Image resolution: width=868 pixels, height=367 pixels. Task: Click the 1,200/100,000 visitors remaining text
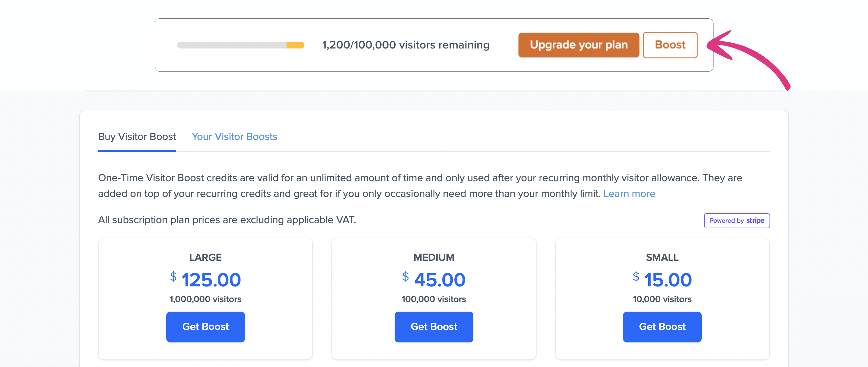(x=405, y=45)
